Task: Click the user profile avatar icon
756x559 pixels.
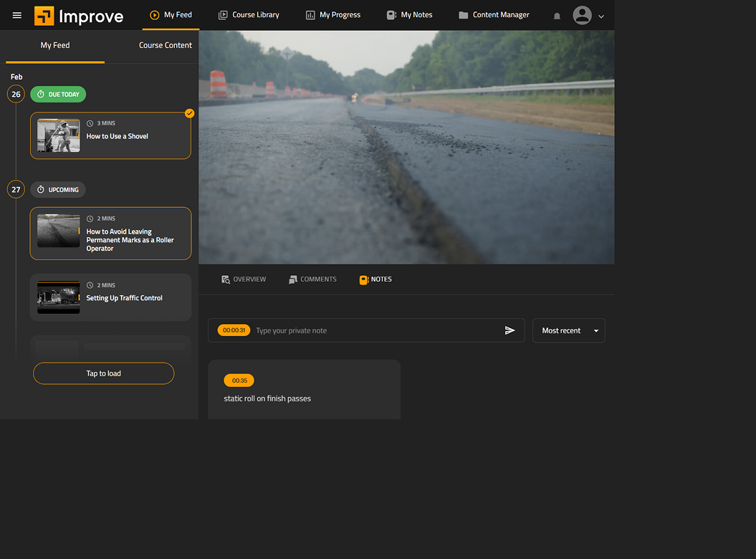Action: 583,15
